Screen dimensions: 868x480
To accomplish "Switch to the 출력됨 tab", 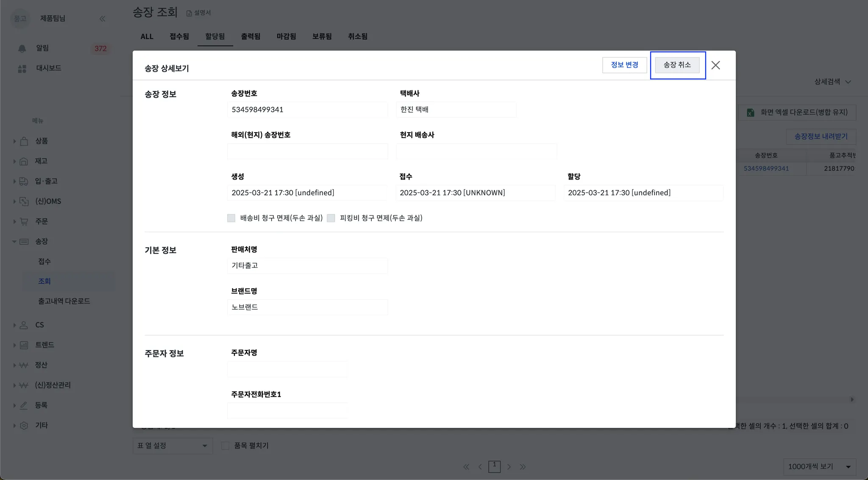I will click(x=250, y=36).
